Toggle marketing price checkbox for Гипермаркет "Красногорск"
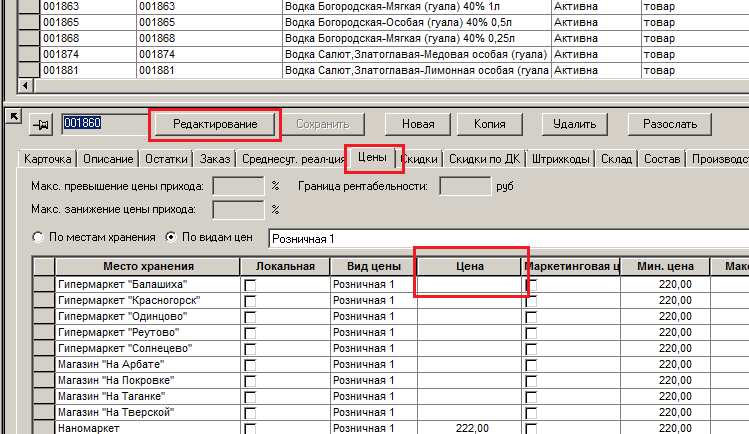749x434 pixels. click(531, 301)
